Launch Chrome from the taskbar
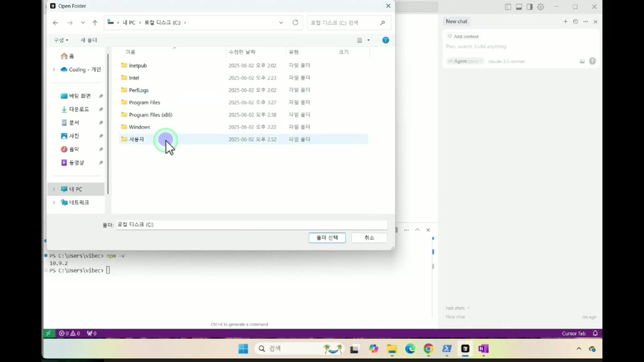Image resolution: width=644 pixels, height=362 pixels. pos(428,349)
